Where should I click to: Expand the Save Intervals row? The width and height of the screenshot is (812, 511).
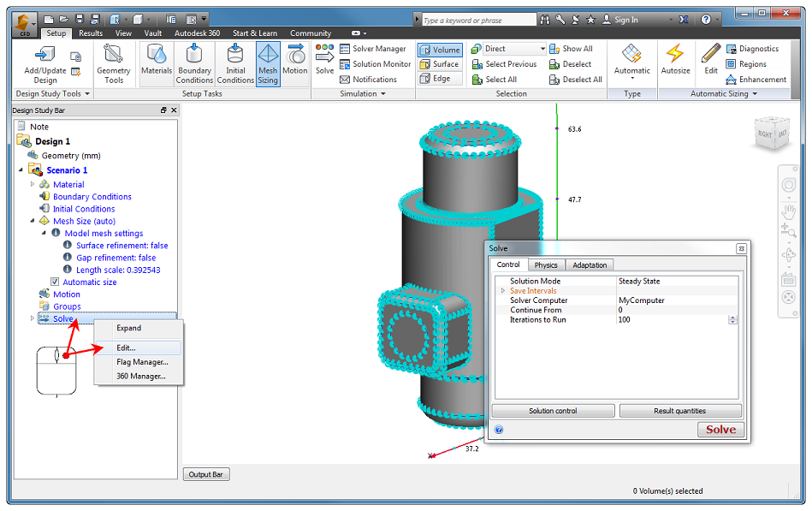(502, 291)
